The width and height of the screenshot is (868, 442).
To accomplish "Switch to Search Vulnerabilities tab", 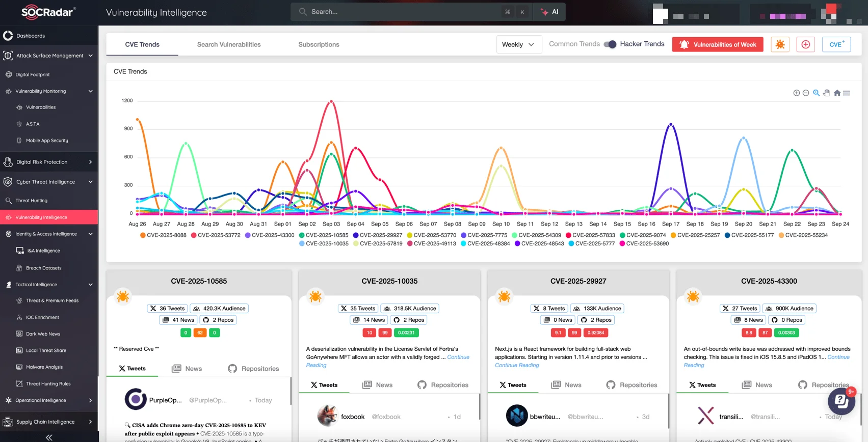I will [229, 44].
